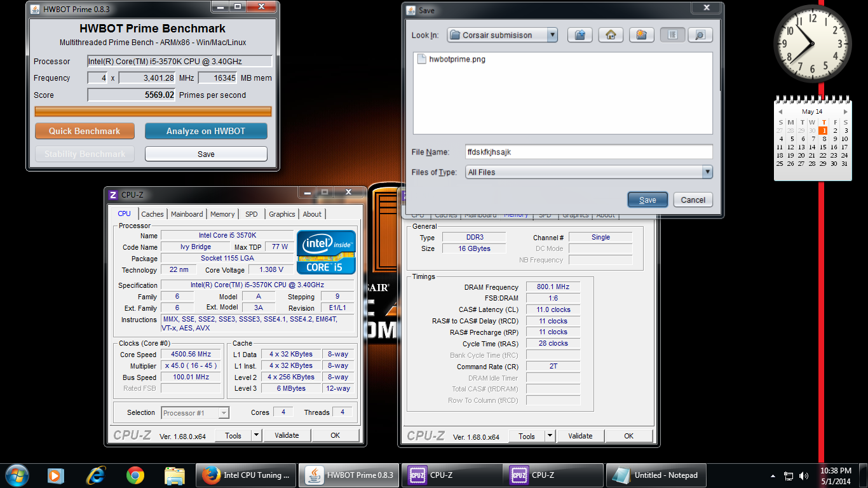Switch to second CPU-Z taskbar button
The image size is (868, 488).
[553, 475]
